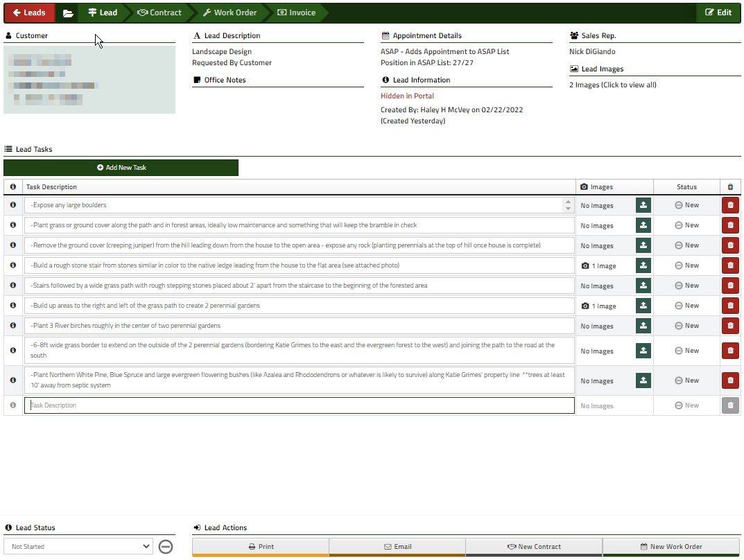Viewport: 744px width, 560px height.
Task: Delete the 'Plant grass or ground cover' task
Action: pyautogui.click(x=730, y=225)
